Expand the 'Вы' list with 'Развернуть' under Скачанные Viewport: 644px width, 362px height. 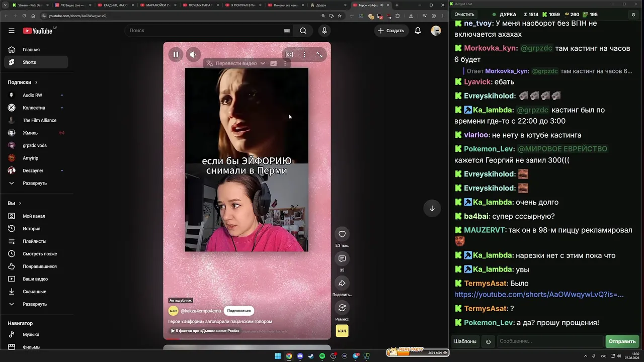click(35, 304)
